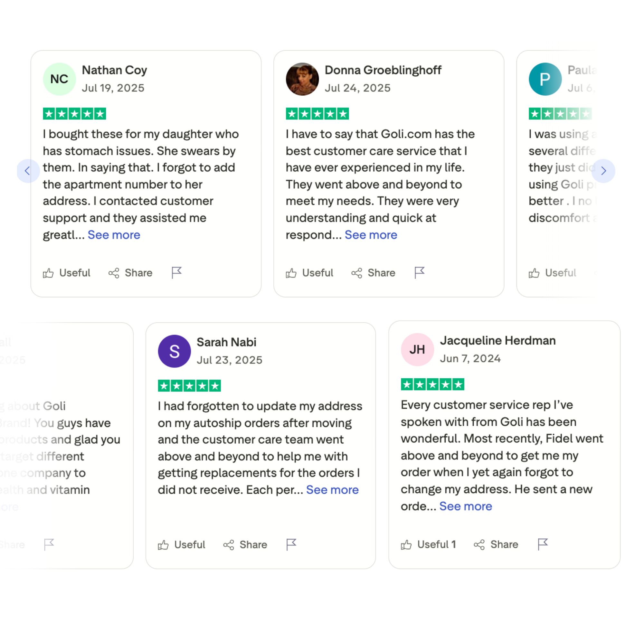This screenshot has height=644, width=644.
Task: Flag Jacqueline Herdman's review
Action: pyautogui.click(x=543, y=545)
